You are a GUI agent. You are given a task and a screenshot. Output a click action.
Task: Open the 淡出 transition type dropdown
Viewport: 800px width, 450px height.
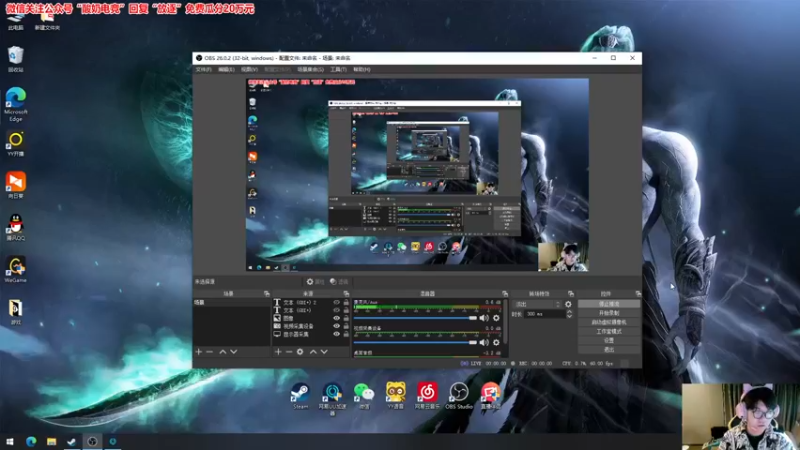click(x=537, y=304)
